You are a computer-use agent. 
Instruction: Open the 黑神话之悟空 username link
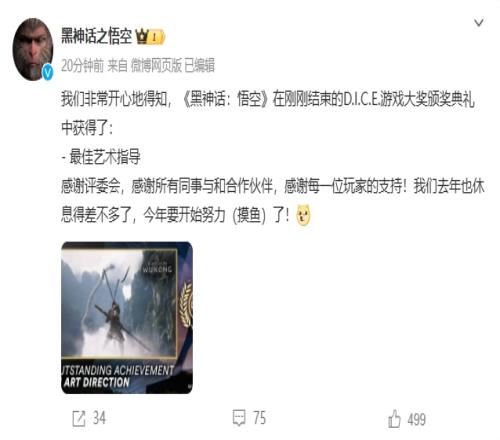96,36
